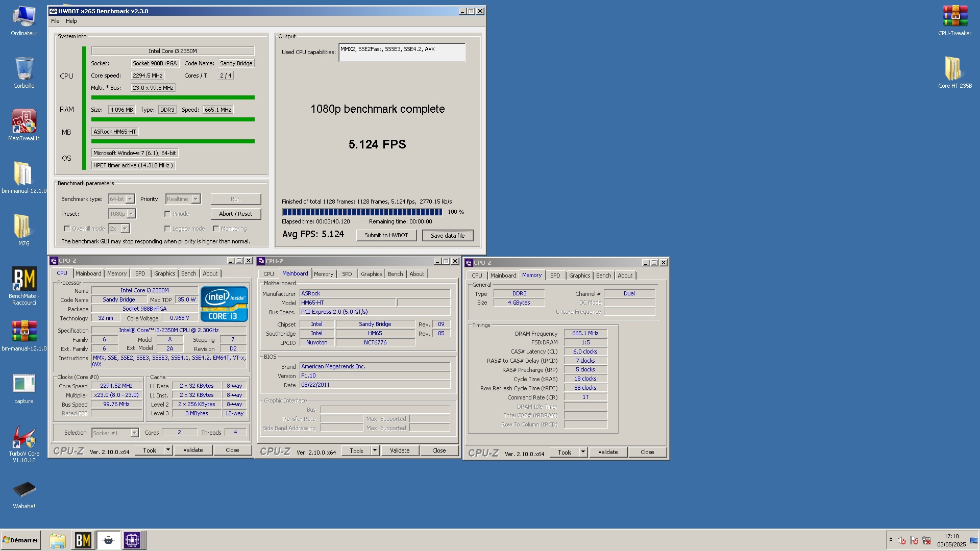The width and height of the screenshot is (980, 551).
Task: Show hidden tray icons arrow
Action: click(x=891, y=540)
